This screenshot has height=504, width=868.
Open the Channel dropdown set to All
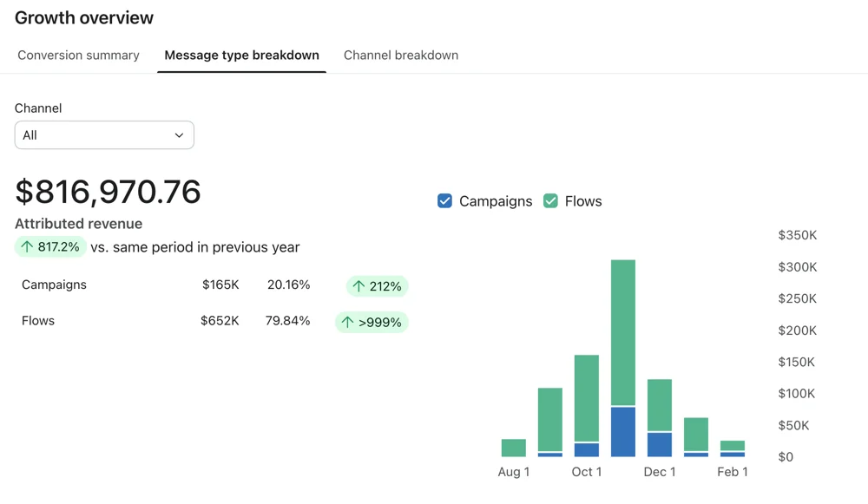[x=104, y=135]
